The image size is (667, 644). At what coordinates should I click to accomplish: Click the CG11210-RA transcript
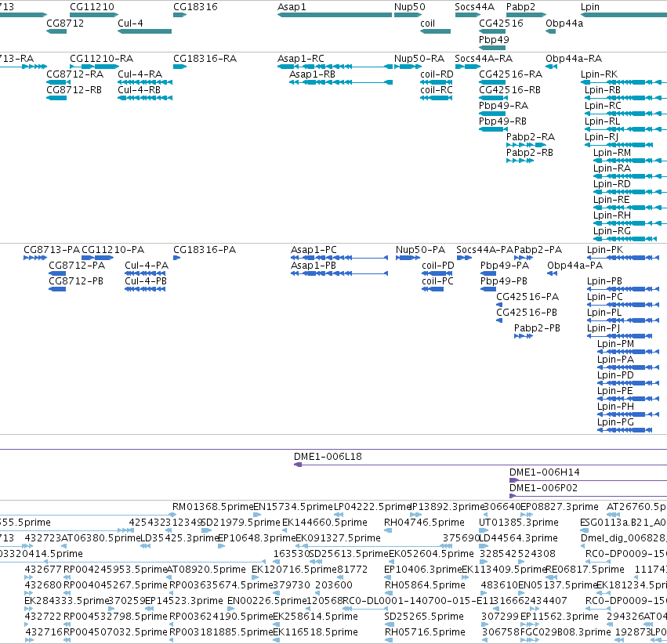pos(94,67)
